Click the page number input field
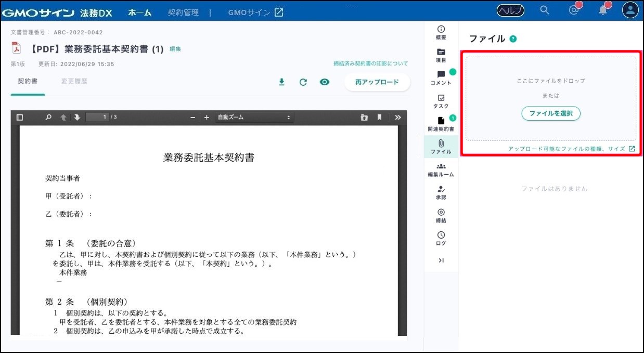644x353 pixels. tap(97, 117)
